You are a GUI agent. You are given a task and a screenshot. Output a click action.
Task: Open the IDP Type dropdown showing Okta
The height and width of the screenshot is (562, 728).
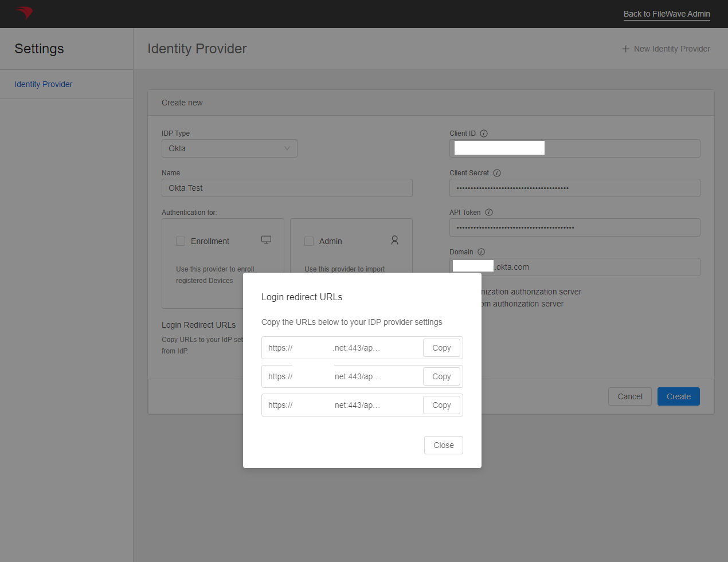229,148
